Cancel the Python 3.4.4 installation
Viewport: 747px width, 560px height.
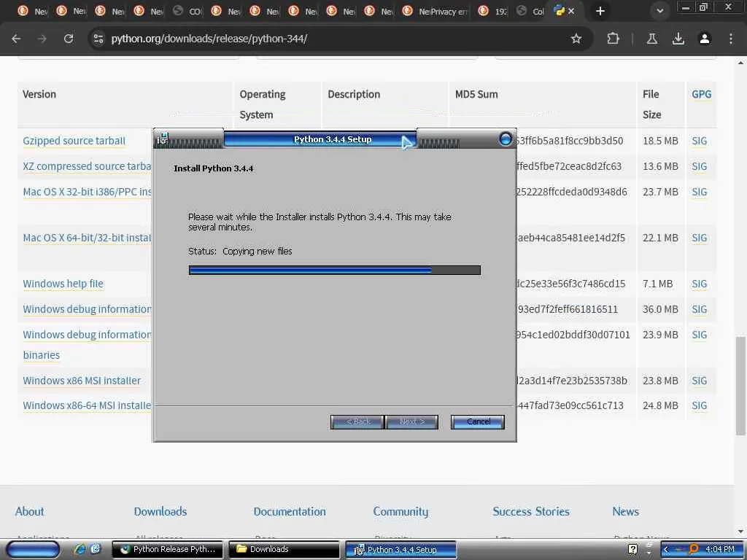tap(478, 421)
